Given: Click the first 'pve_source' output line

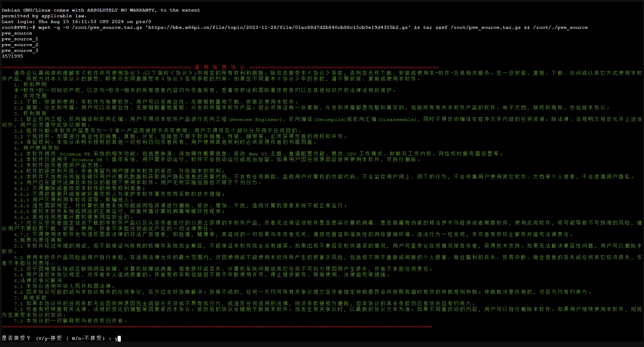Looking at the screenshot, I should [17, 33].
